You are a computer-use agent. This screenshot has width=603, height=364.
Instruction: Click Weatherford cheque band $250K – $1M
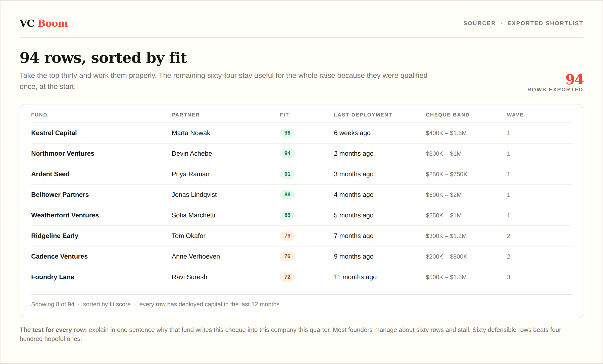(x=443, y=215)
